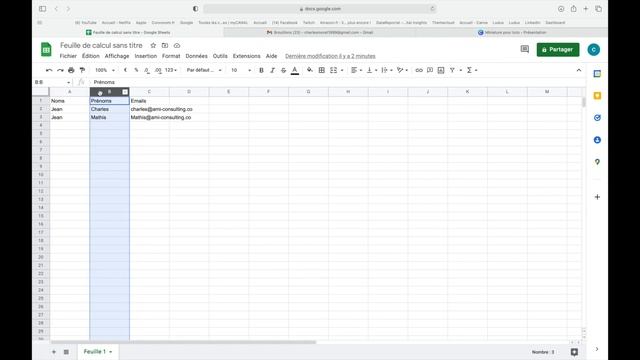This screenshot has width=640, height=360.
Task: Open the Édition menu
Action: (91, 56)
